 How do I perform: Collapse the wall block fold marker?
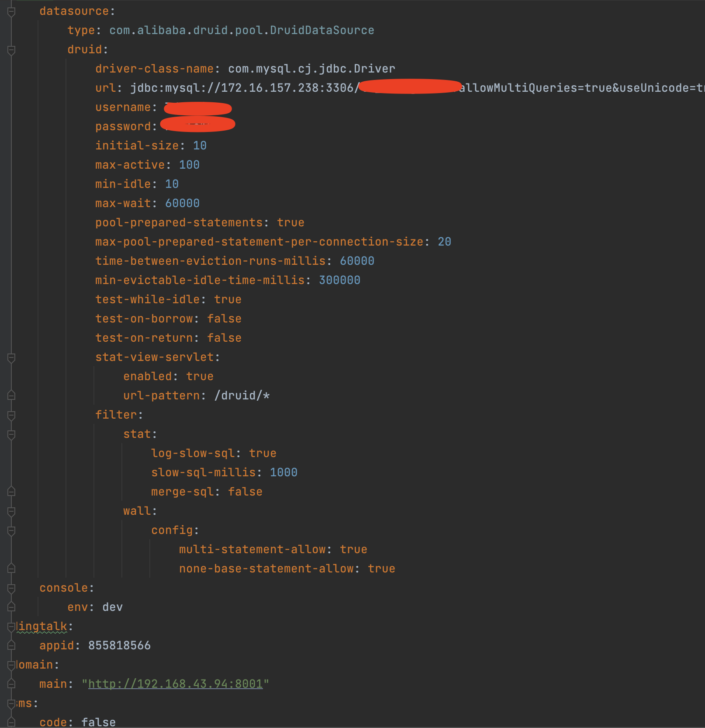click(x=11, y=512)
